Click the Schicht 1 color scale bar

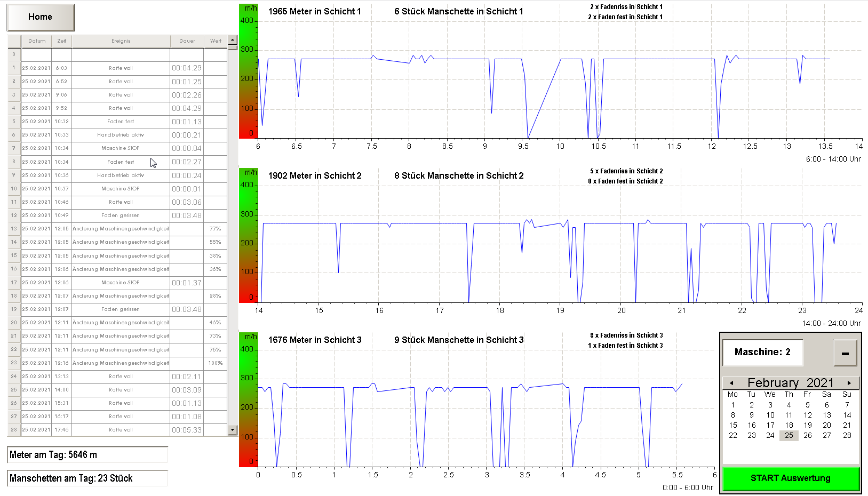point(248,75)
